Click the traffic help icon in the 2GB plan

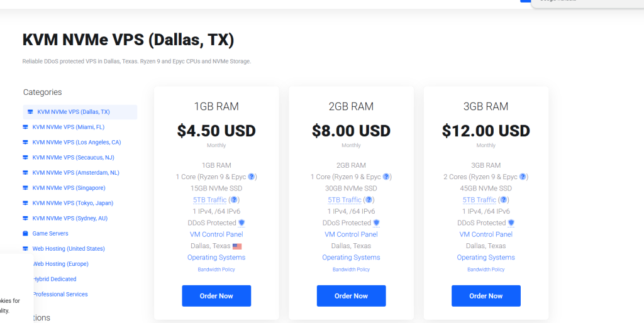pos(369,200)
